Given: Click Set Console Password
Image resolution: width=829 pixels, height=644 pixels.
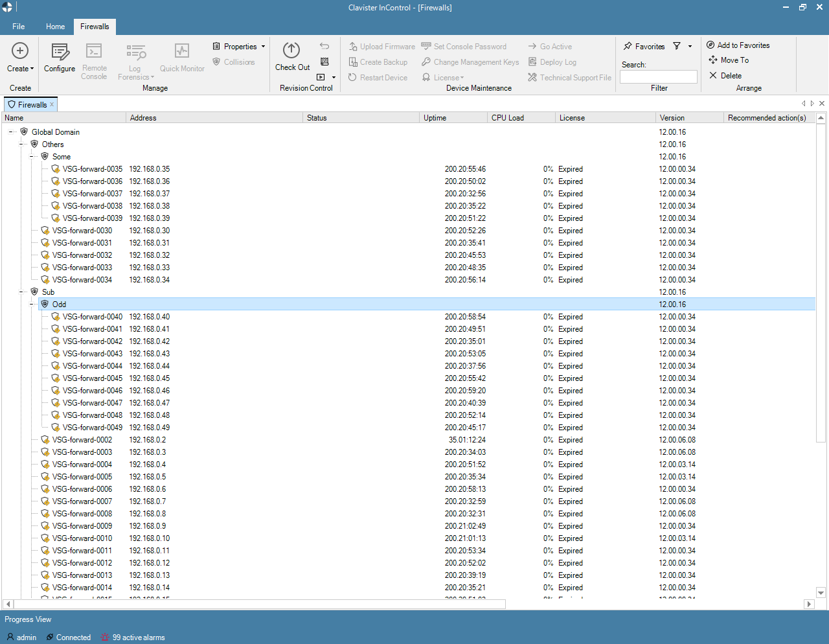Looking at the screenshot, I should coord(464,47).
